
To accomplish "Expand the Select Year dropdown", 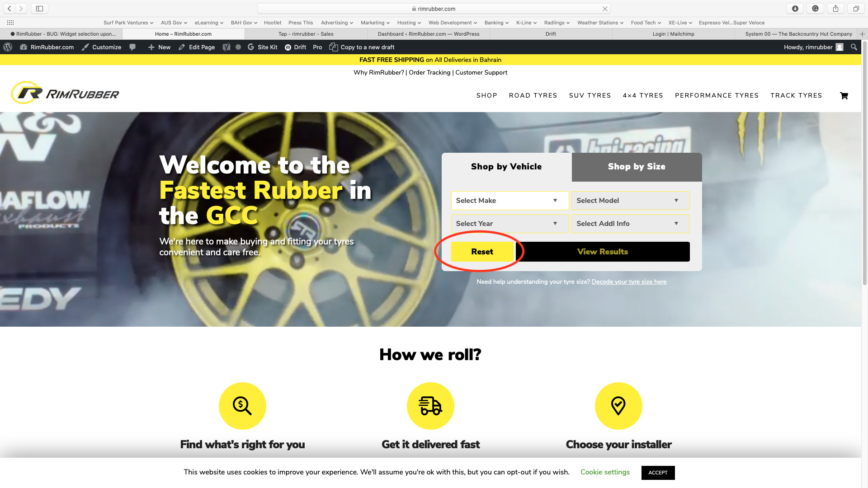I will [510, 224].
